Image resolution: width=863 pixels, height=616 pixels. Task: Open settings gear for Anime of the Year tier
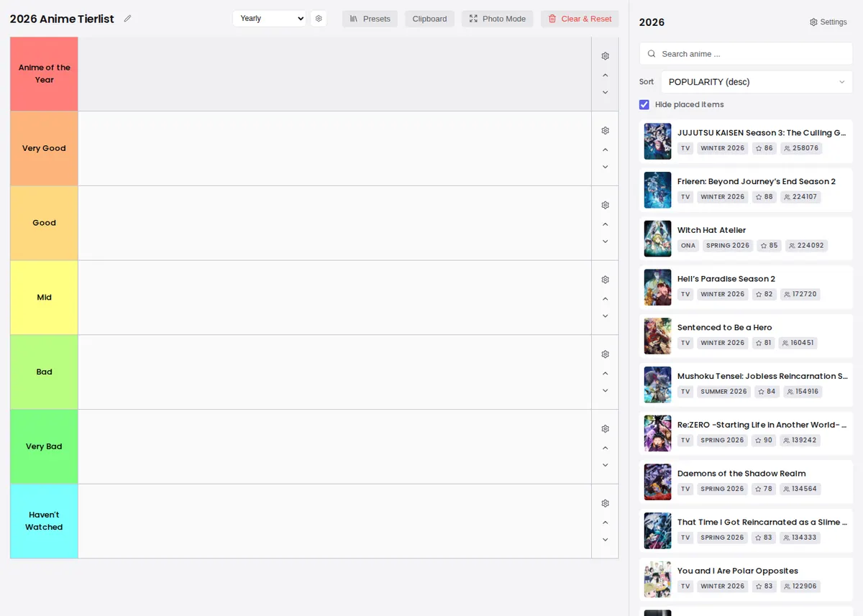605,56
